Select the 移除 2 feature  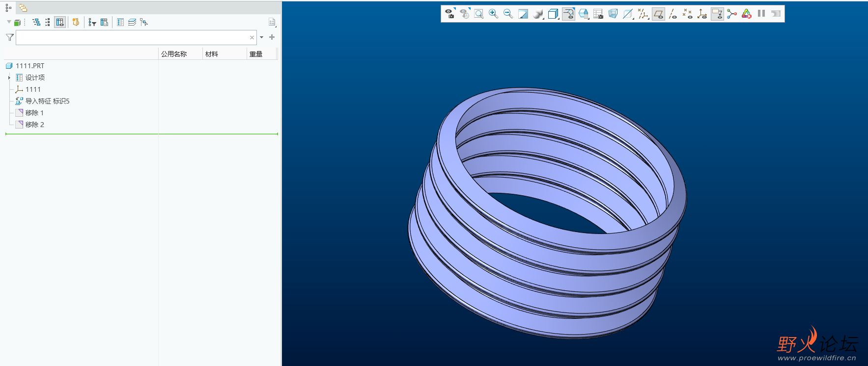[x=34, y=125]
